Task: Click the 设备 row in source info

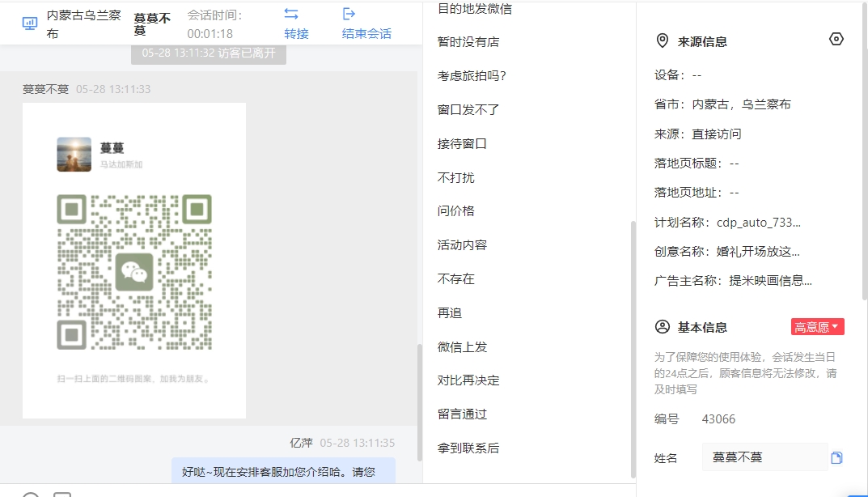Action: [x=678, y=74]
